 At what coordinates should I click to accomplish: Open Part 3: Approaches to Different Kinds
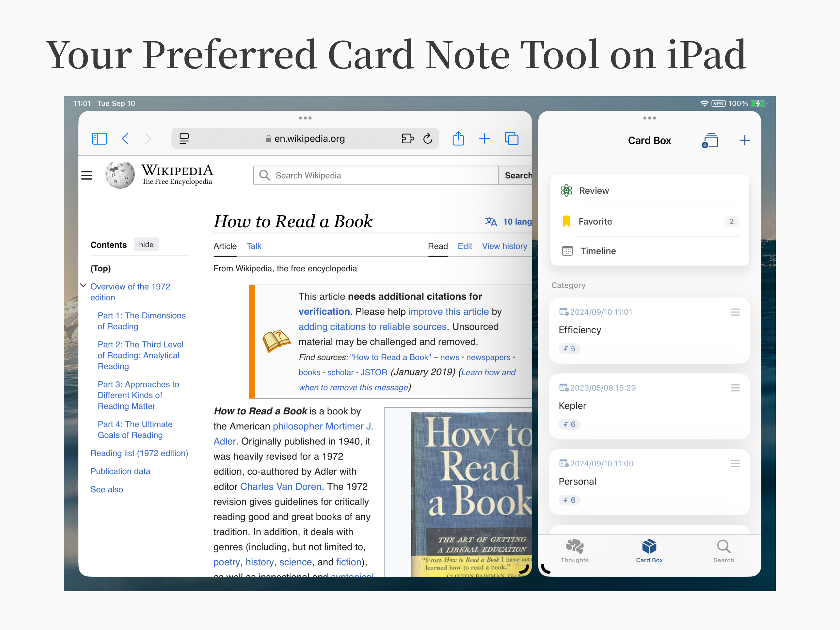click(138, 395)
